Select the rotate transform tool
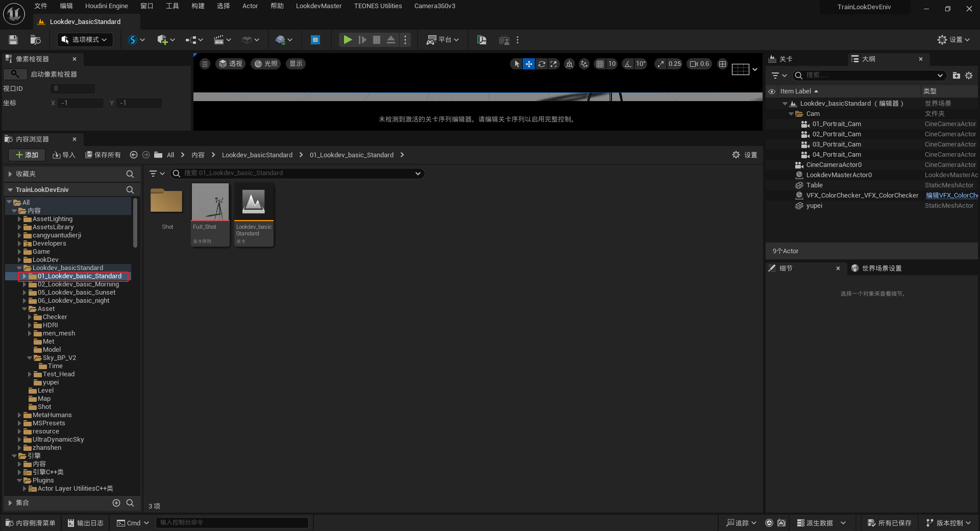 [542, 64]
